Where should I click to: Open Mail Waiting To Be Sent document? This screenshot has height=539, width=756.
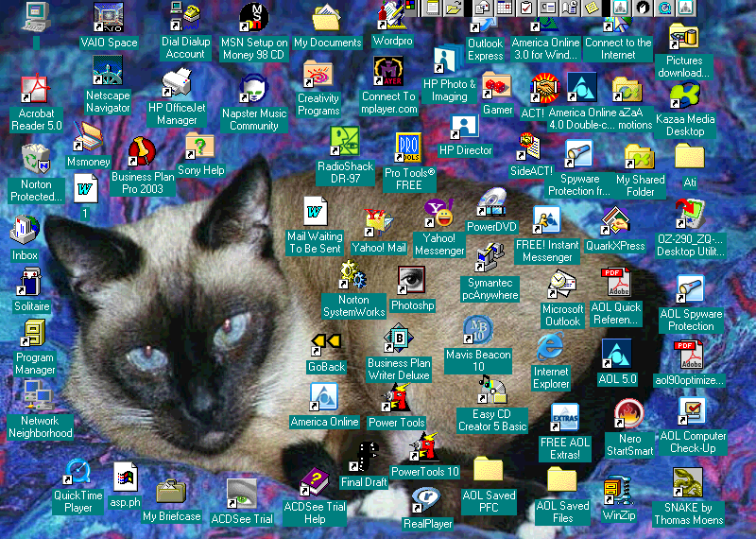pos(315,212)
